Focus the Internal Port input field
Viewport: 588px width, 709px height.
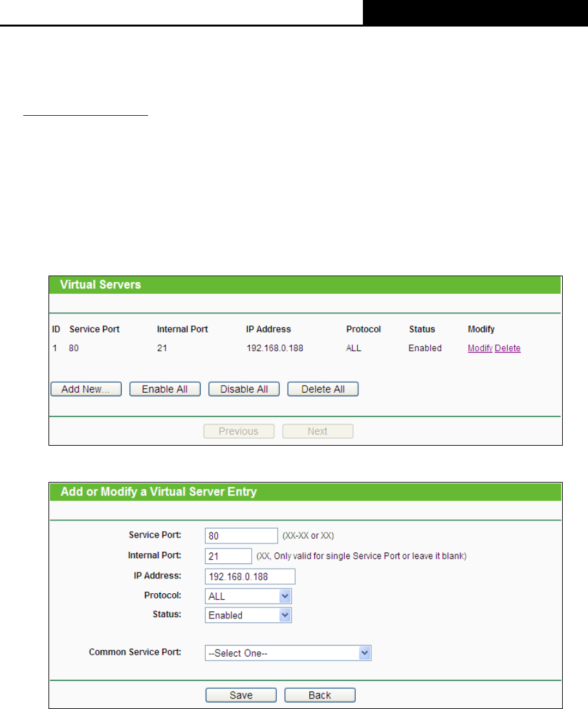click(228, 556)
